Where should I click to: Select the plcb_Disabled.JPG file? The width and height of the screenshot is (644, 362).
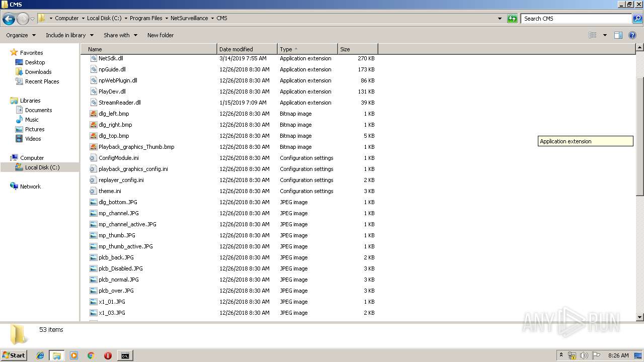coord(121,268)
